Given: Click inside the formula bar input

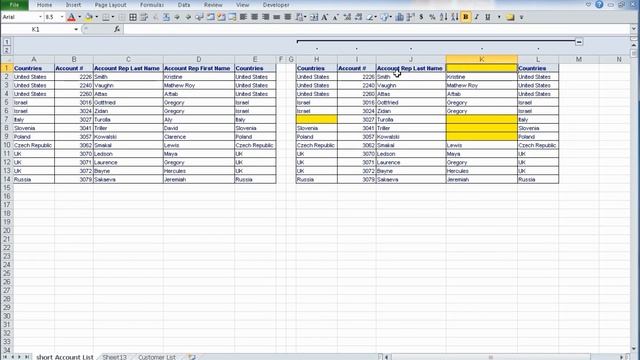Looking at the screenshot, I should click(x=376, y=29).
